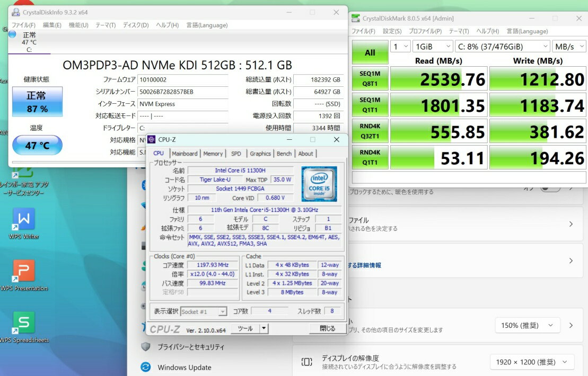Open WPS Presentation desktop icon
The height and width of the screenshot is (376, 588).
pos(24,271)
